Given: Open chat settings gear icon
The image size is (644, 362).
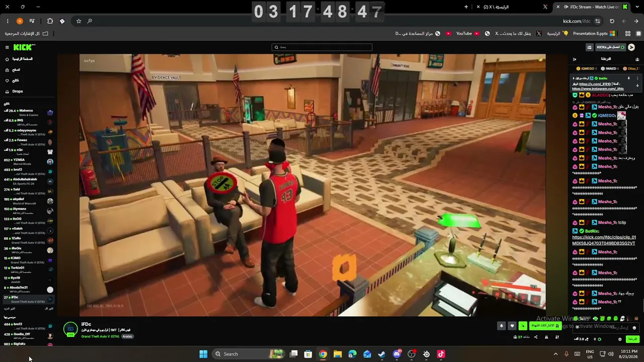Looking at the screenshot, I should tap(620, 339).
